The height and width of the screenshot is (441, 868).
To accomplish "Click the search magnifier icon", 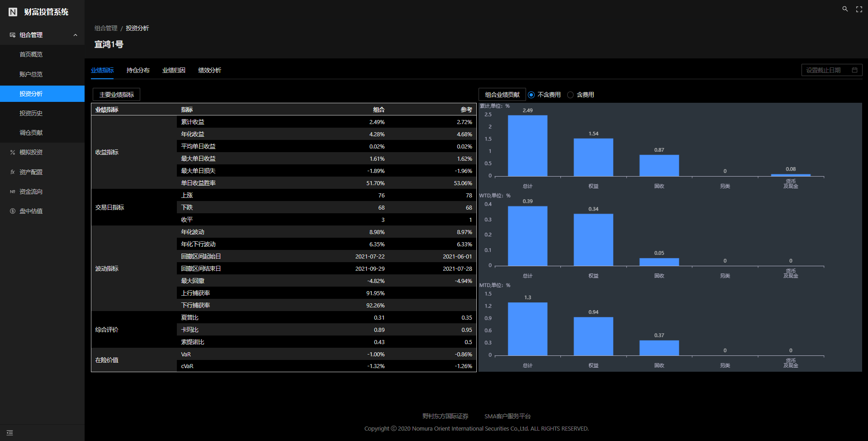I will click(845, 9).
